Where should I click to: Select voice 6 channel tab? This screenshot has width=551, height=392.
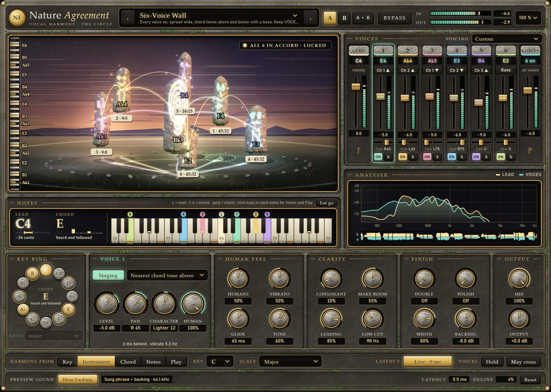[x=505, y=50]
